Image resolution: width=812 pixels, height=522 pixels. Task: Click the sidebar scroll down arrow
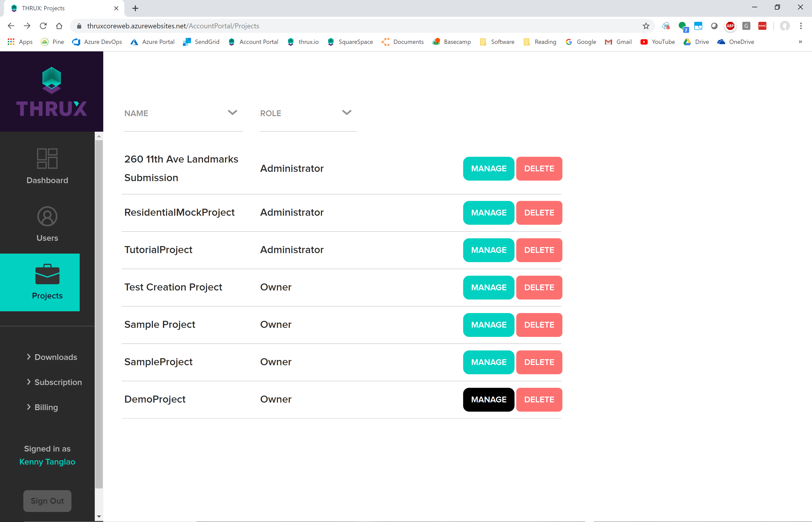pyautogui.click(x=99, y=517)
